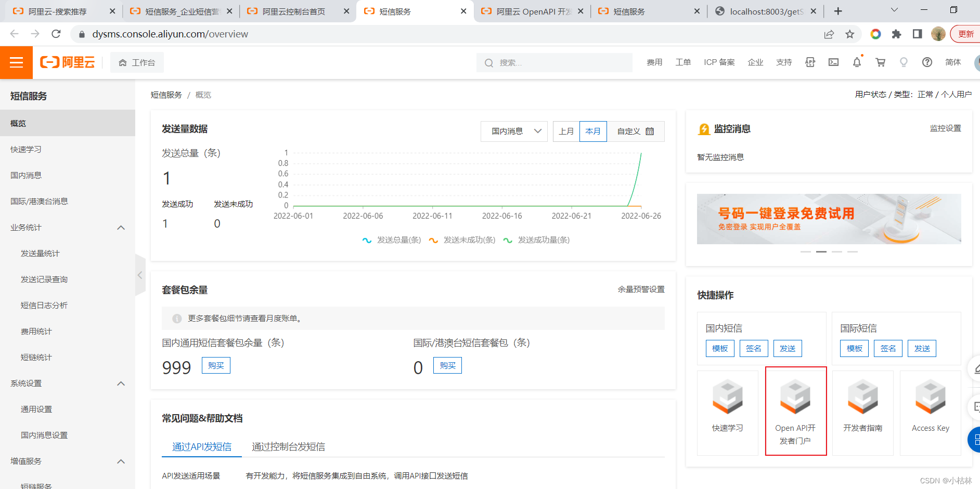The image size is (980, 489).
Task: Toggle 发送总量(条) series in chart legend
Action: (x=392, y=240)
